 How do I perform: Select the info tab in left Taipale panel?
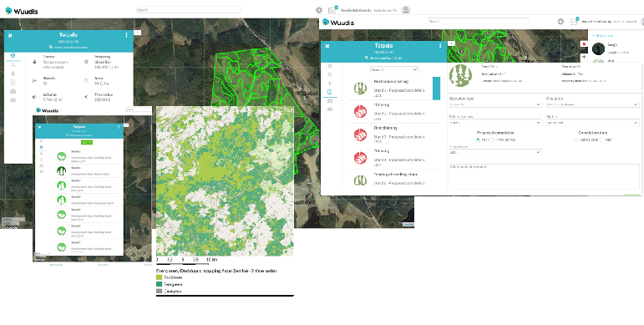(x=13, y=55)
